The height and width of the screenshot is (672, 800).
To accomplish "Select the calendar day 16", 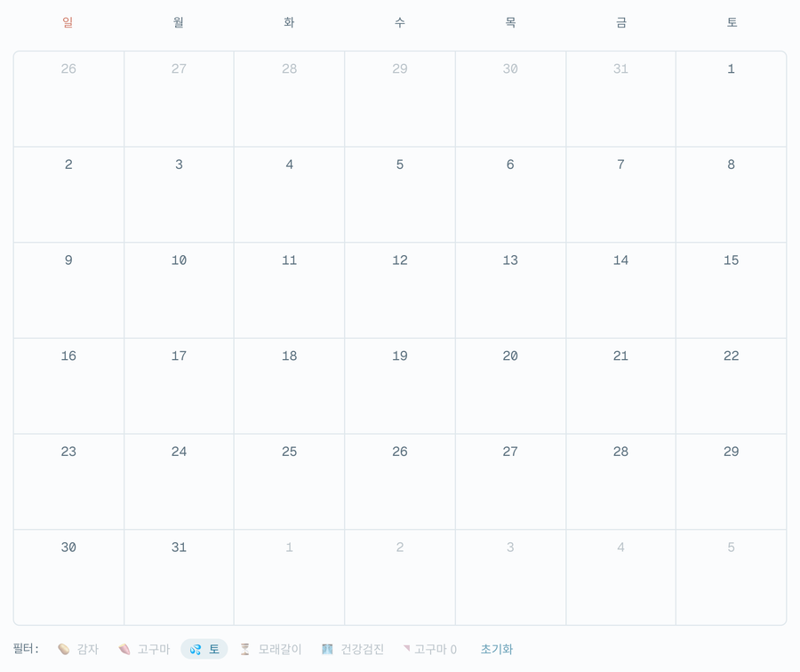I will click(x=68, y=386).
